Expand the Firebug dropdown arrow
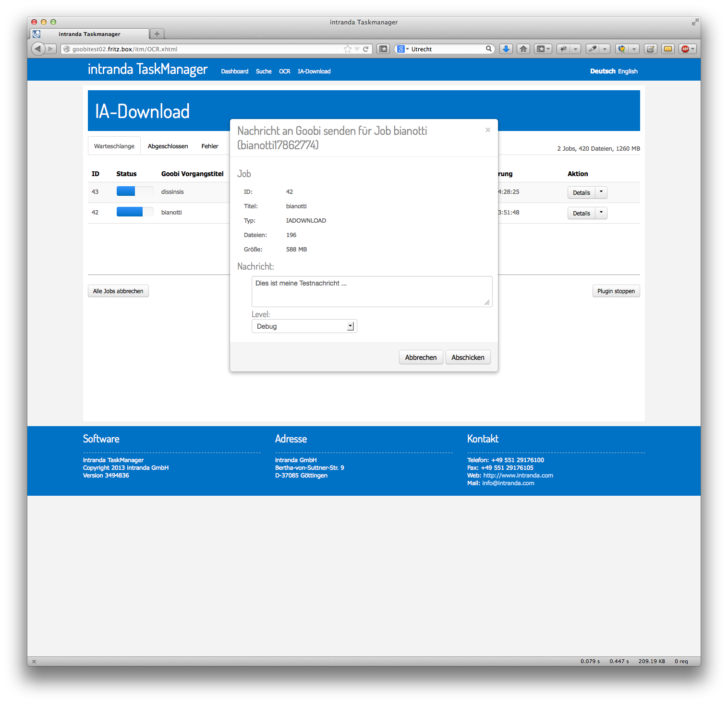 point(576,49)
